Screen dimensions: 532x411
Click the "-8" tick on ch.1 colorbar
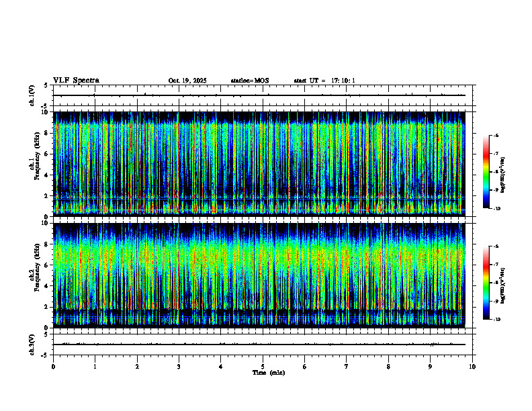click(496, 172)
